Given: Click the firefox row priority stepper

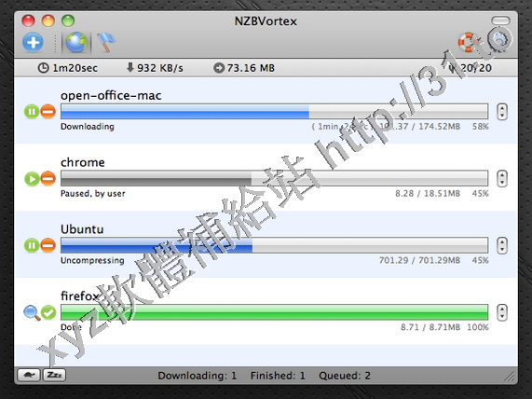Looking at the screenshot, I should click(502, 312).
